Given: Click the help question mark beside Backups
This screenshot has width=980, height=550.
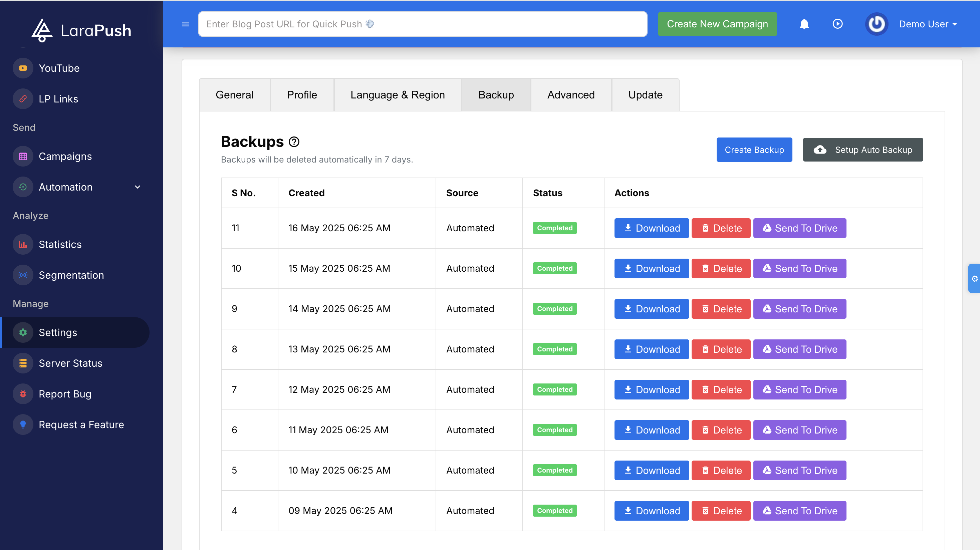Looking at the screenshot, I should [x=294, y=142].
